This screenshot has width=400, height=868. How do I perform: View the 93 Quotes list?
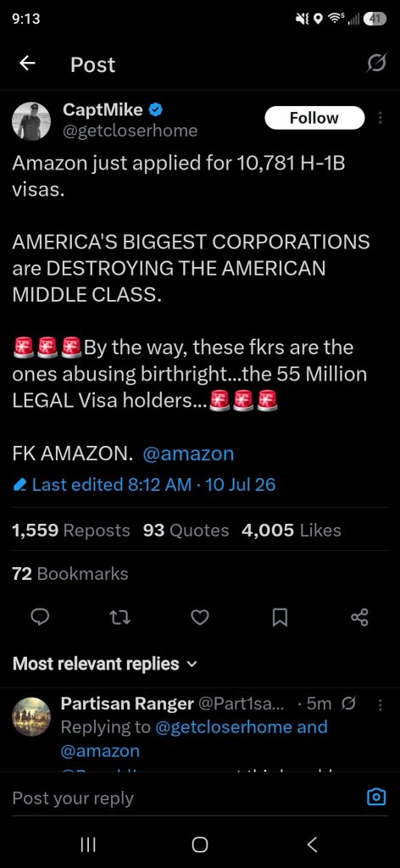click(186, 531)
